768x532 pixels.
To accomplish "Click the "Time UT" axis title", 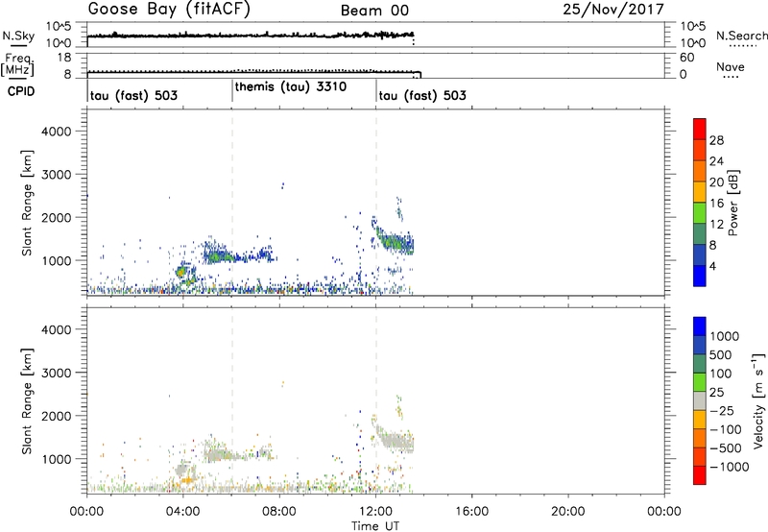I will [375, 525].
